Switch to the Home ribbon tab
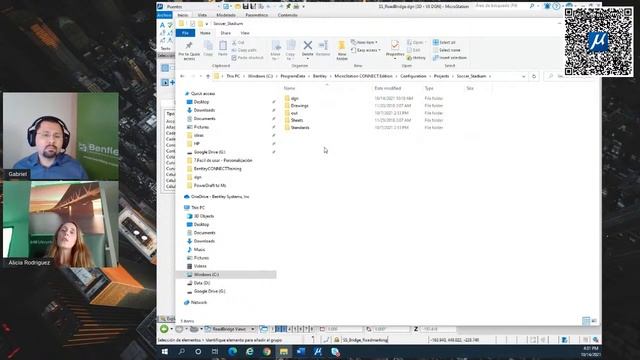This screenshot has width=640, height=360. (205, 33)
